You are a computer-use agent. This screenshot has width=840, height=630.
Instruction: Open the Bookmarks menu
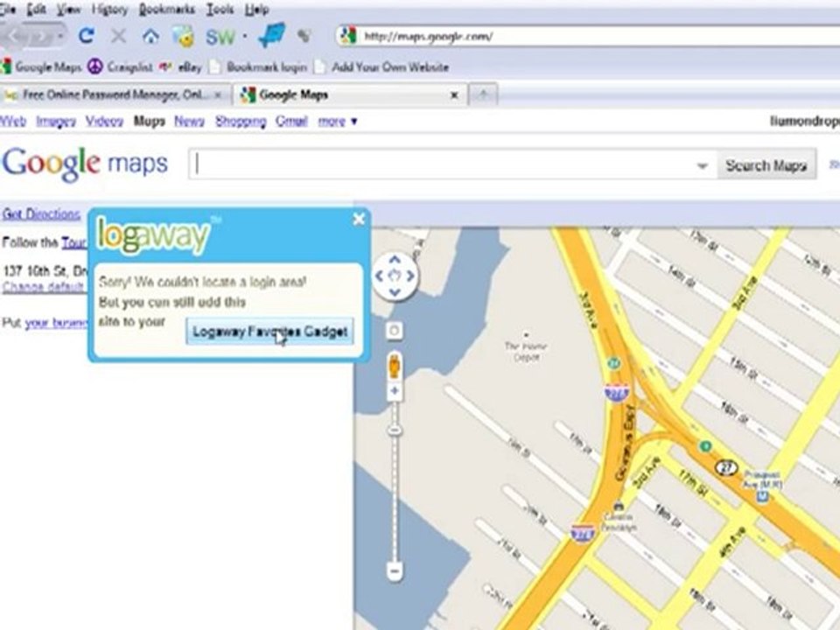[166, 9]
